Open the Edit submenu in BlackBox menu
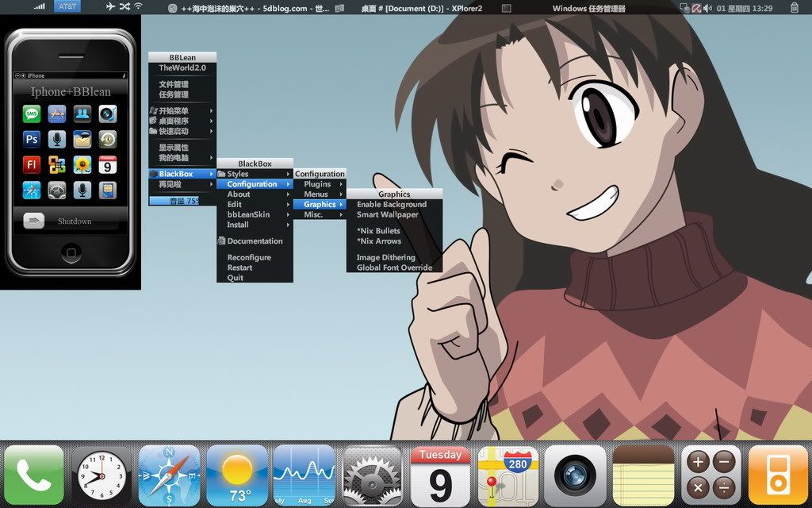Image resolution: width=812 pixels, height=508 pixels. [255, 205]
